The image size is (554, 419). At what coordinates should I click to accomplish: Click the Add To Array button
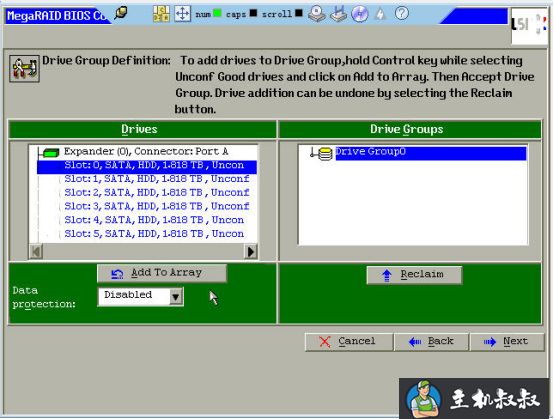pos(162,273)
